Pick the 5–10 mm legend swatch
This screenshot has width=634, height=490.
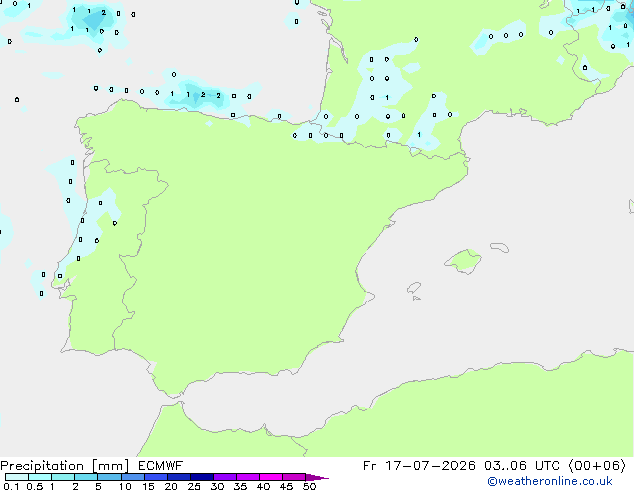[109, 477]
